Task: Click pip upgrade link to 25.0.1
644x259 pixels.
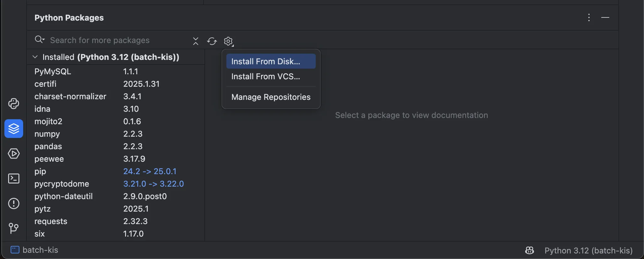Action: click(x=150, y=171)
